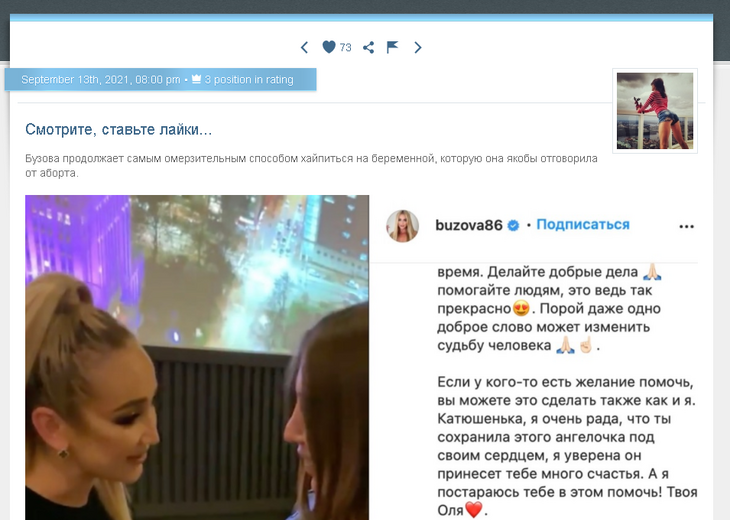Open the post title 'Смотрите, ставьте лайки...'

point(118,130)
